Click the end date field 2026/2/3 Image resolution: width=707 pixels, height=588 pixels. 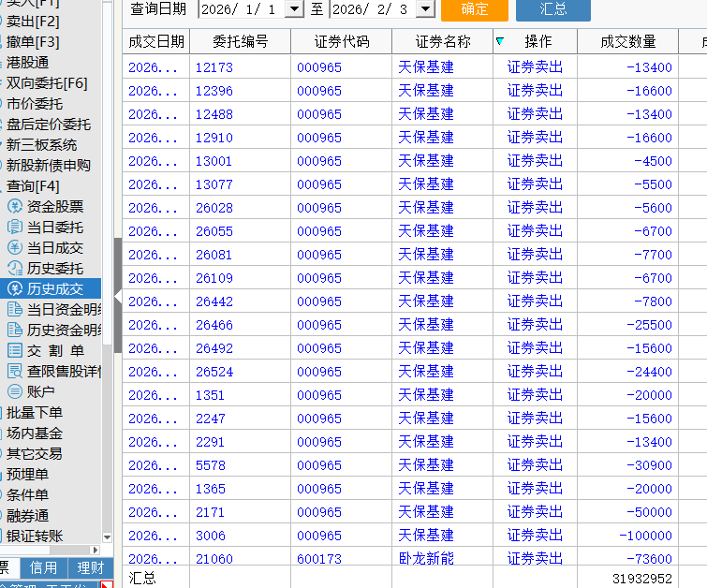[x=373, y=9]
